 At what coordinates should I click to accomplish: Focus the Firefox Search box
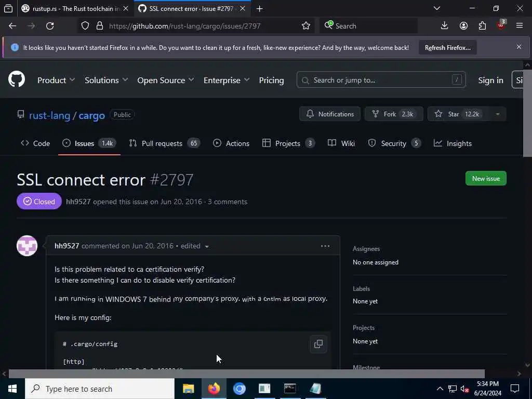[x=368, y=26]
